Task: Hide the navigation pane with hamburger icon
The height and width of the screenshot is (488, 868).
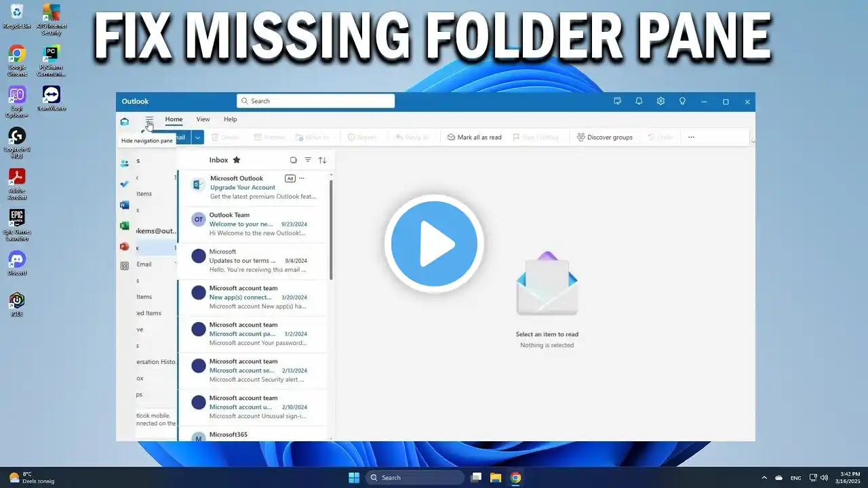Action: [x=149, y=120]
